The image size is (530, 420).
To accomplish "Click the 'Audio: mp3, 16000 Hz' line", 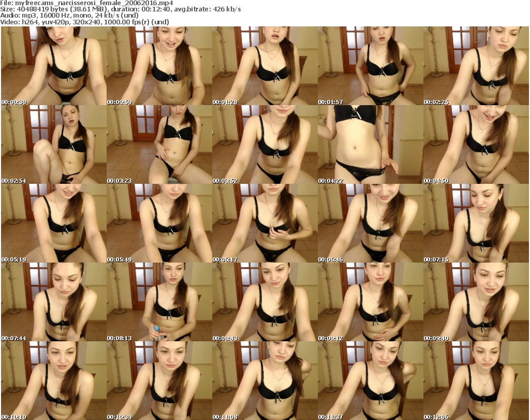I will [x=69, y=16].
